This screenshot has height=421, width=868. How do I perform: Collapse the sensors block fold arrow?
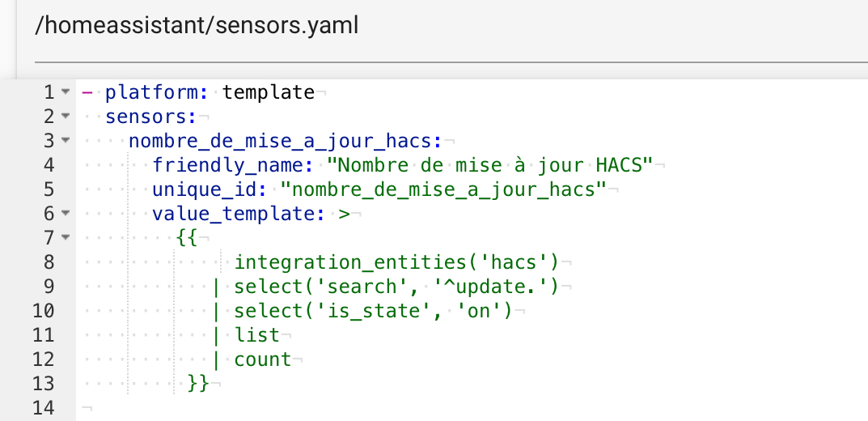[x=66, y=117]
